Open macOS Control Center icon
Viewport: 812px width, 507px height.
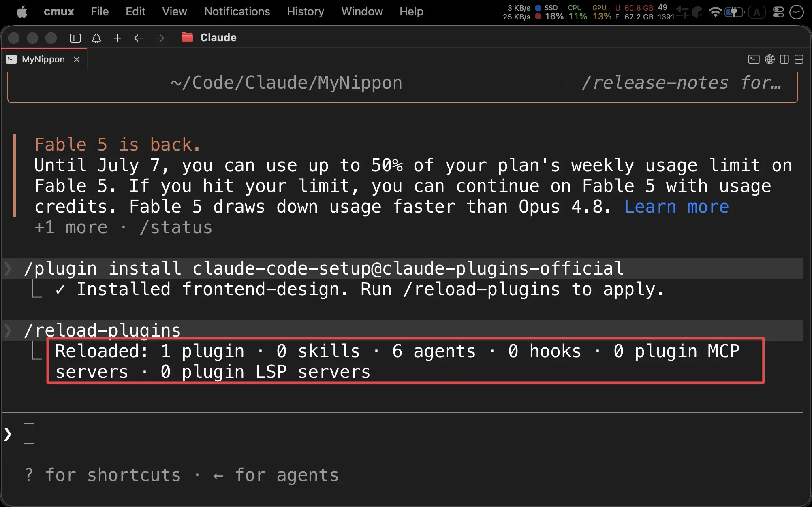coord(778,12)
